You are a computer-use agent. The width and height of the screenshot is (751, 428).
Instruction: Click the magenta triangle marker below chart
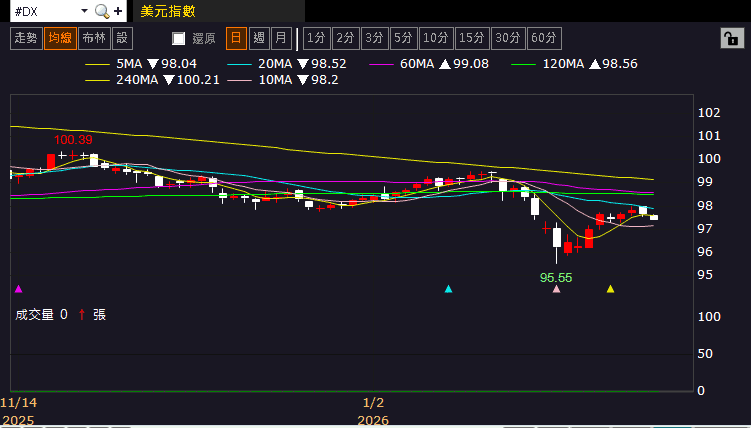click(19, 289)
